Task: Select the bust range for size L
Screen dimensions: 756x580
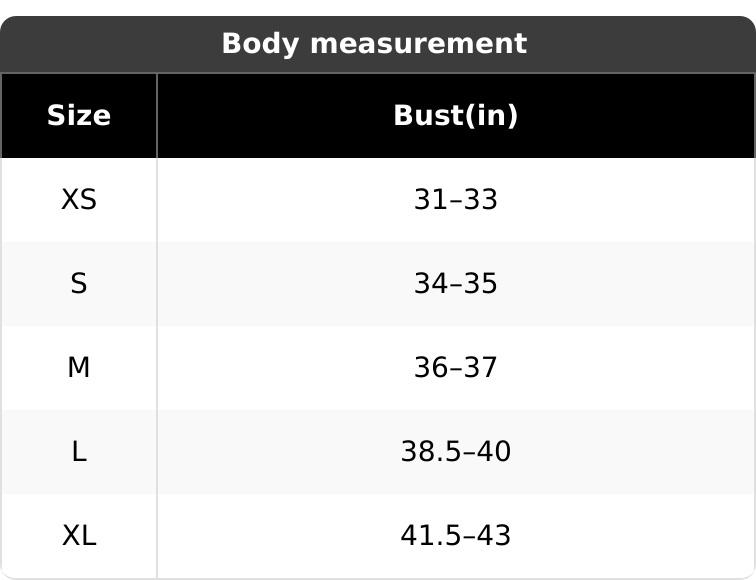Action: tap(455, 452)
